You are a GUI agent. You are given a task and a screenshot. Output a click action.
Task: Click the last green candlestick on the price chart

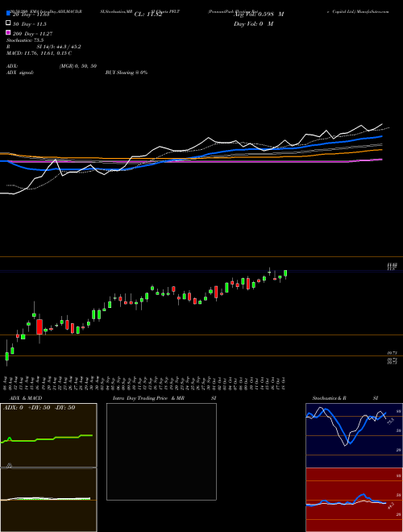(285, 273)
